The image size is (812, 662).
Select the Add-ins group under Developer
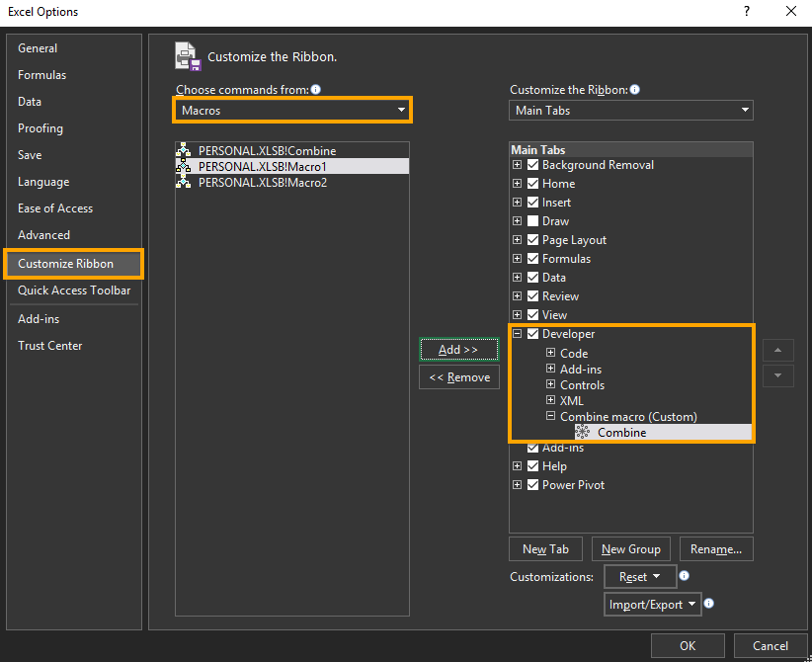click(581, 370)
